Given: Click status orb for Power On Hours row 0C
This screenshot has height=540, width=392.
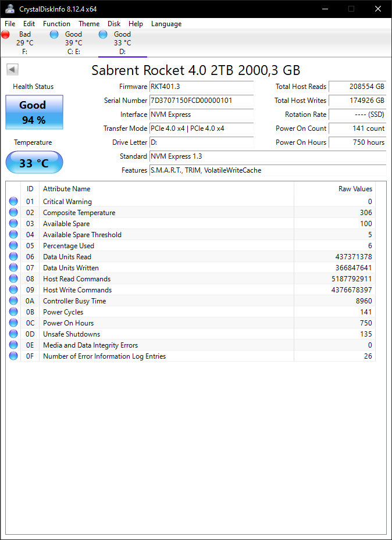Looking at the screenshot, I should click(x=13, y=323).
